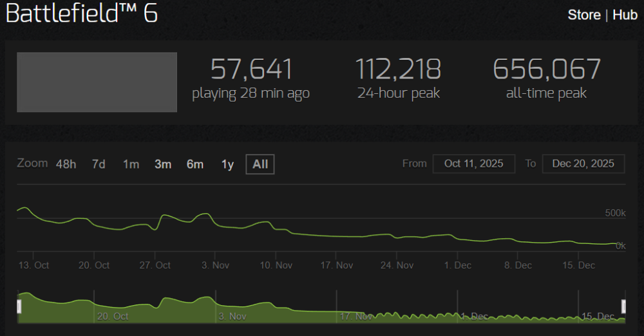This screenshot has width=644, height=336.
Task: Click the 17. Nov marker in navigator
Action: [355, 316]
